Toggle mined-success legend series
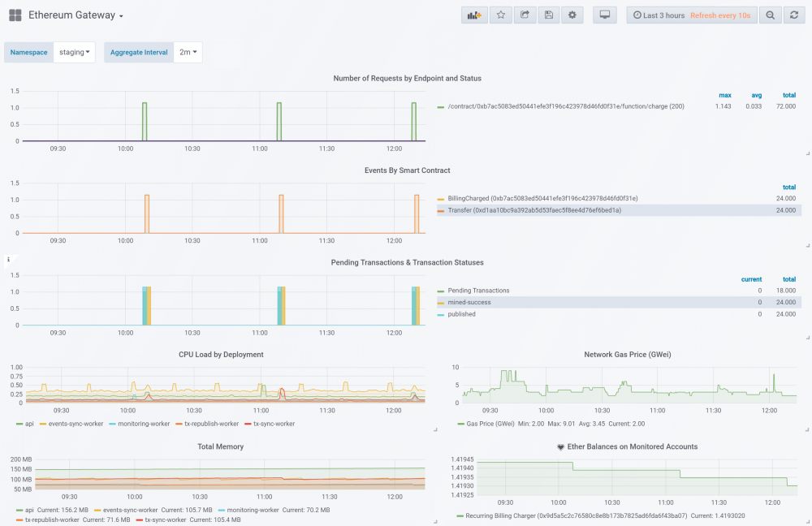 coord(469,302)
